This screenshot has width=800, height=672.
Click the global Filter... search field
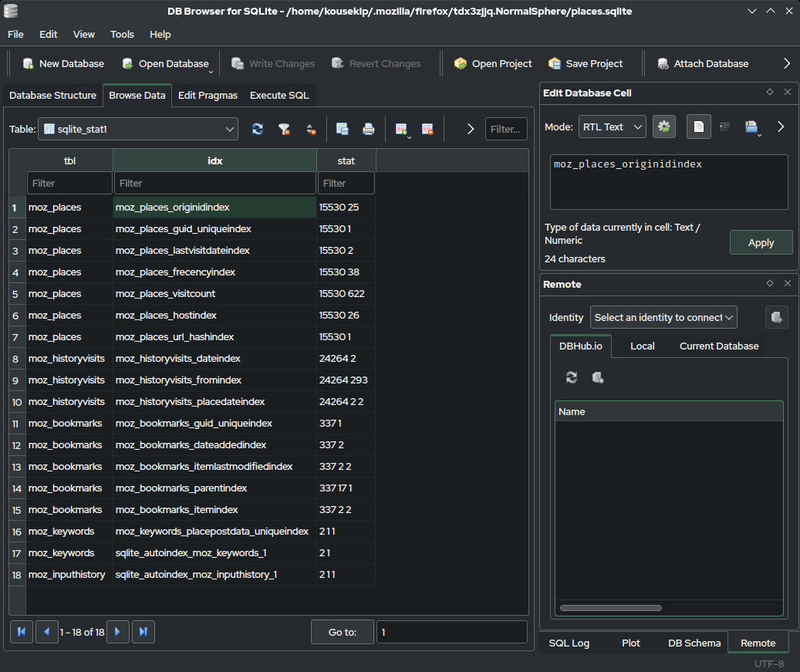click(505, 129)
